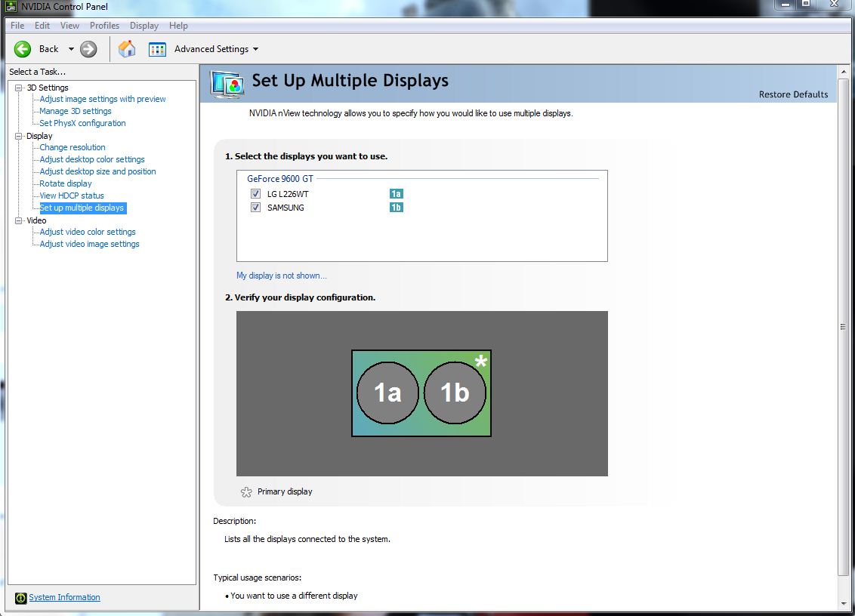Click the Back button label
The height and width of the screenshot is (616, 855).
click(x=48, y=49)
